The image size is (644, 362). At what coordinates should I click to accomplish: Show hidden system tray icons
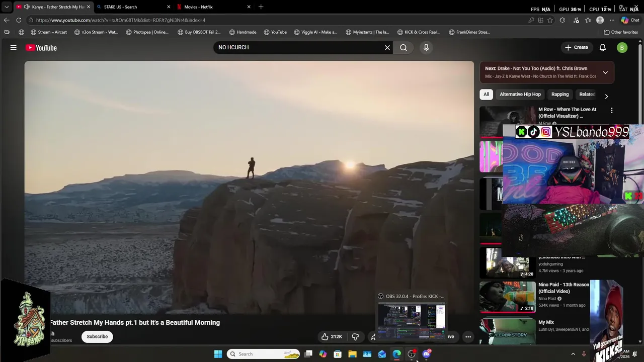[x=573, y=354]
